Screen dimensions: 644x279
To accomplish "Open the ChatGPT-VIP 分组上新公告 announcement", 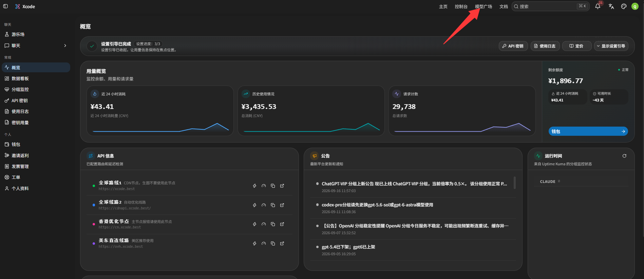I will pyautogui.click(x=413, y=187).
